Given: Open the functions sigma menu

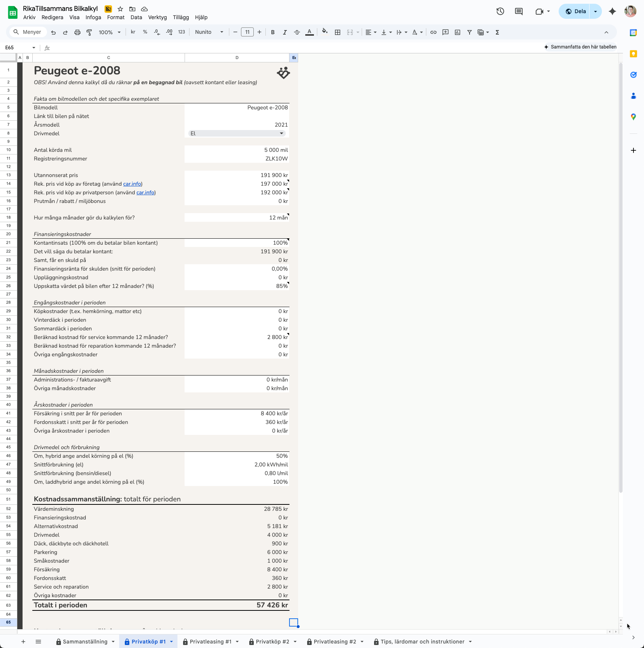Looking at the screenshot, I should click(497, 32).
